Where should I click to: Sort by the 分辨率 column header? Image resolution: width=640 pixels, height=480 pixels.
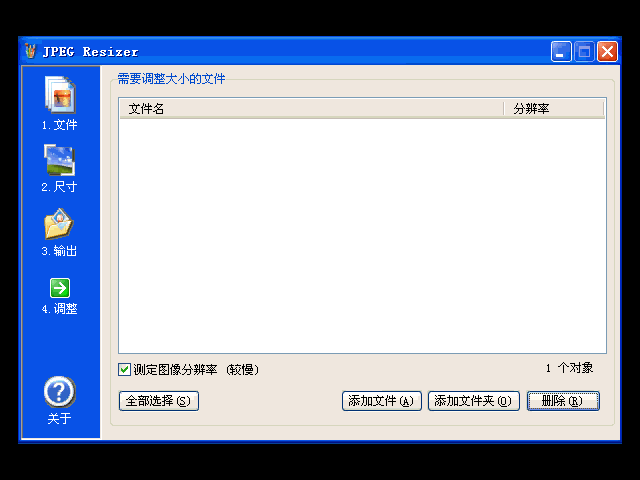point(553,108)
